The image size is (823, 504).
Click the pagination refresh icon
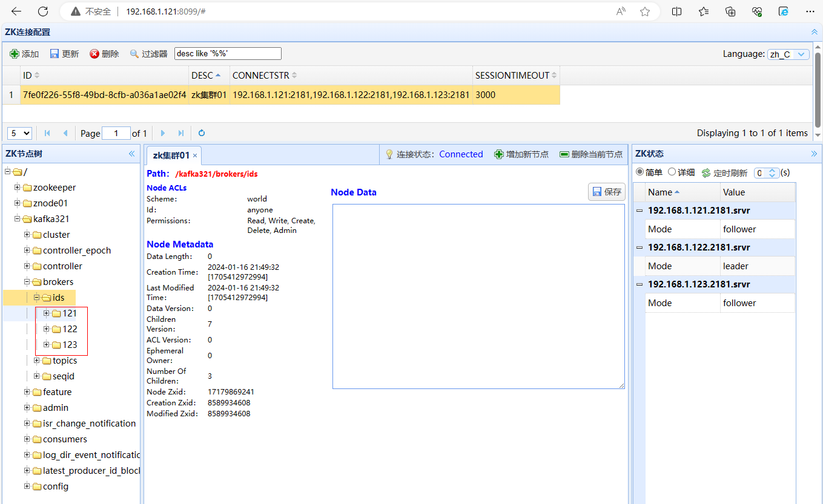(x=202, y=133)
